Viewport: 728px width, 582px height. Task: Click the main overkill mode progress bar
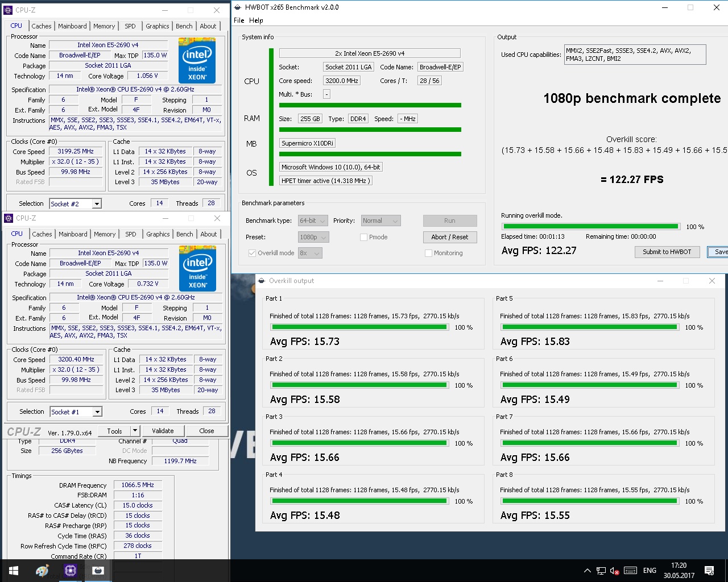590,226
